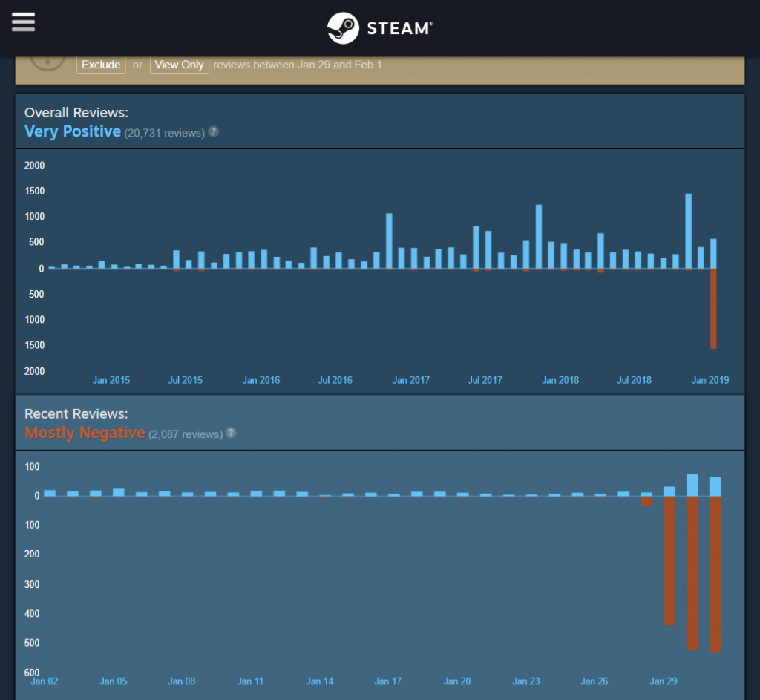Open the help tooltip next to Very Positive rating
The width and height of the screenshot is (760, 700).
(213, 131)
